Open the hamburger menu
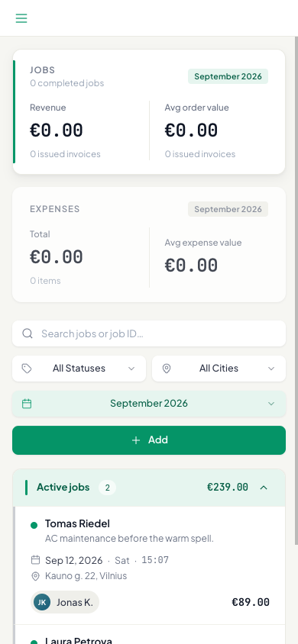 pyautogui.click(x=21, y=18)
